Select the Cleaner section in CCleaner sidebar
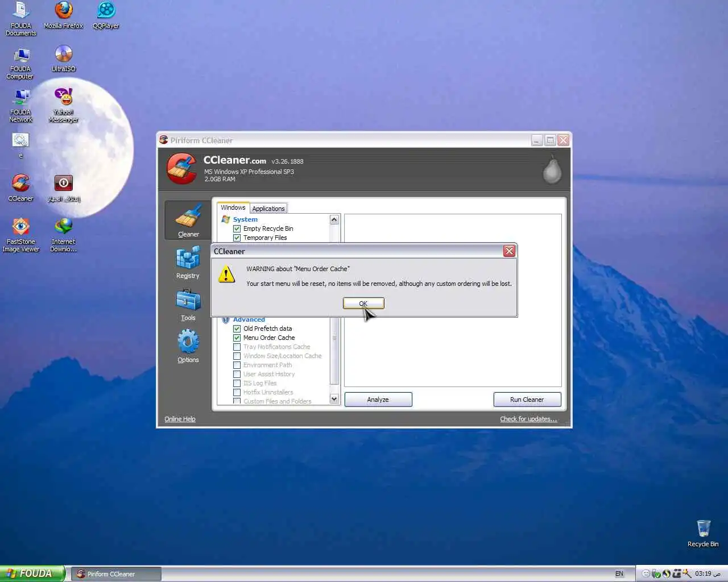 [x=188, y=221]
